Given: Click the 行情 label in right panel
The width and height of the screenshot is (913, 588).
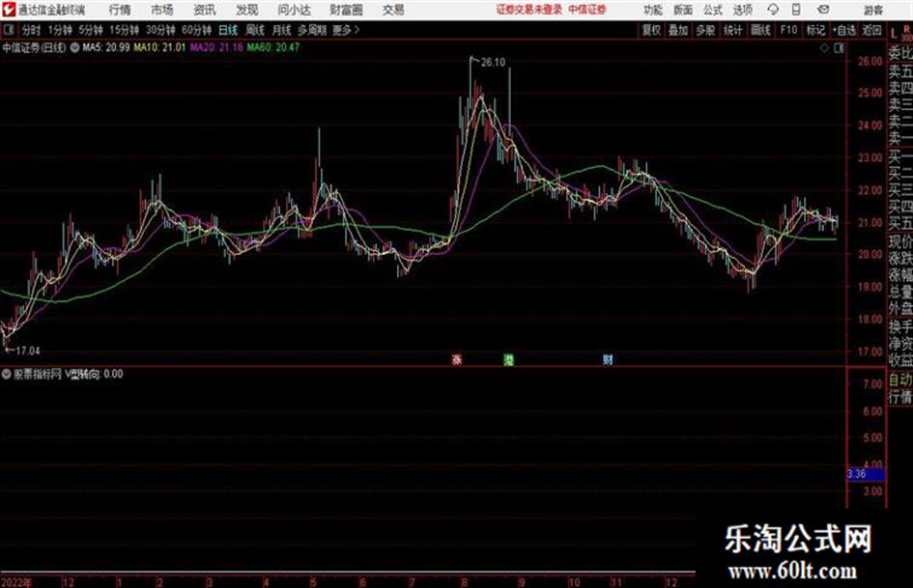Looking at the screenshot, I should 900,398.
